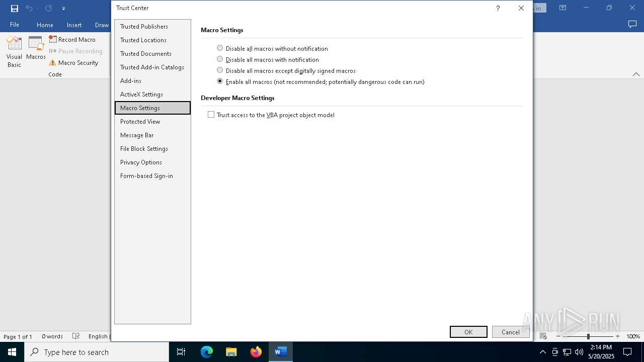The height and width of the screenshot is (362, 644).
Task: Open Macro Security settings
Action: pos(73,63)
